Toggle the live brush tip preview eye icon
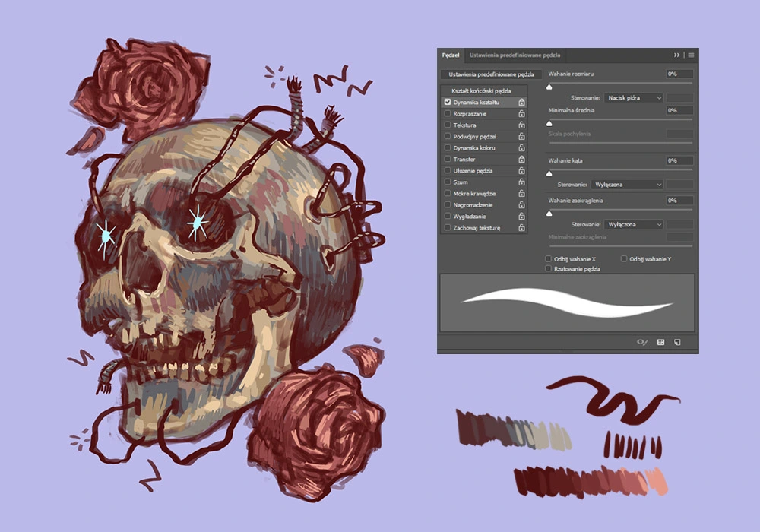This screenshot has width=760, height=532. coord(641,343)
